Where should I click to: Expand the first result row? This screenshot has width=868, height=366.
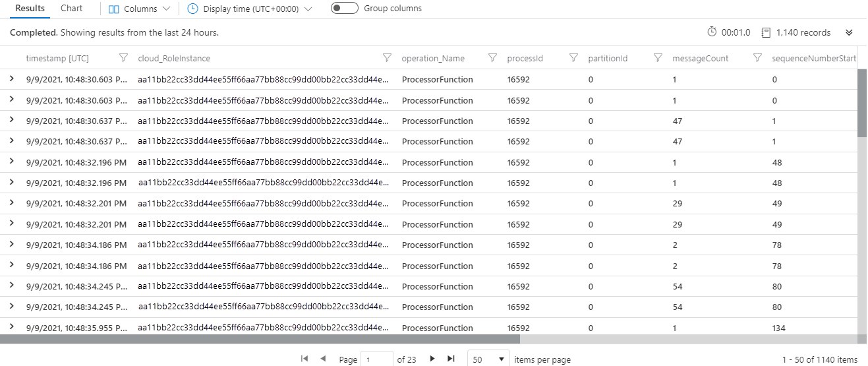[11, 78]
